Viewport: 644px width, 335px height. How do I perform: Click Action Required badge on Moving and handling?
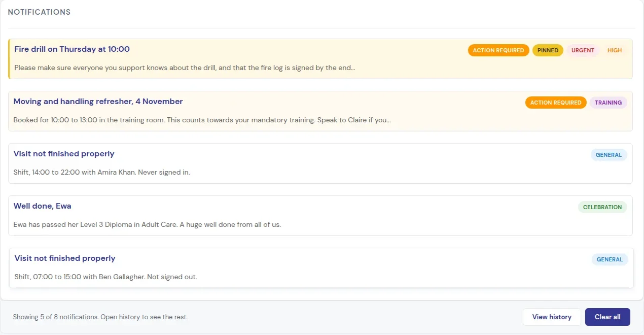[556, 103]
